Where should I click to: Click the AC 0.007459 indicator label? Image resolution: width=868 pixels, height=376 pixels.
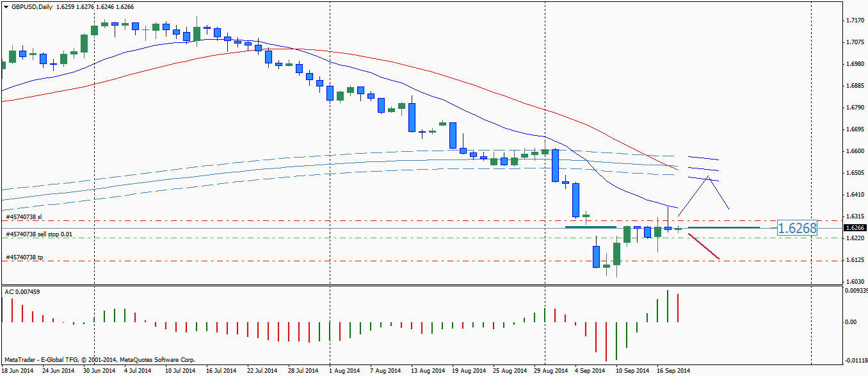pyautogui.click(x=22, y=292)
